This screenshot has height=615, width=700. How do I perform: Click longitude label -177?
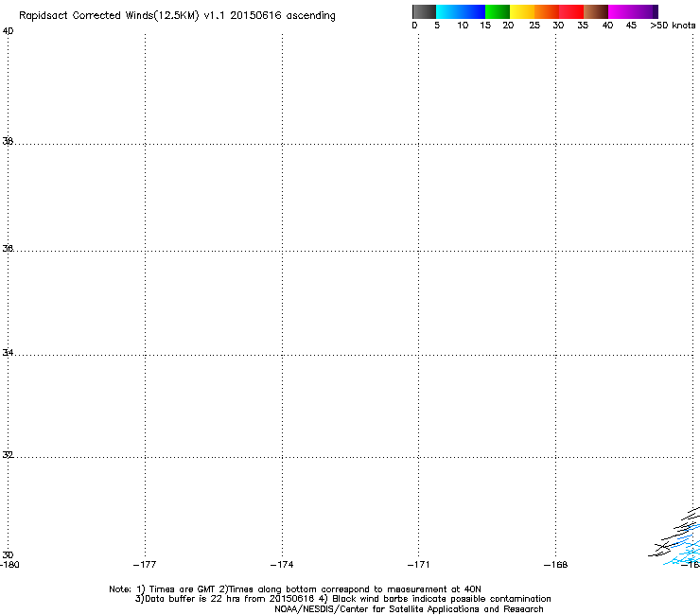click(x=145, y=565)
